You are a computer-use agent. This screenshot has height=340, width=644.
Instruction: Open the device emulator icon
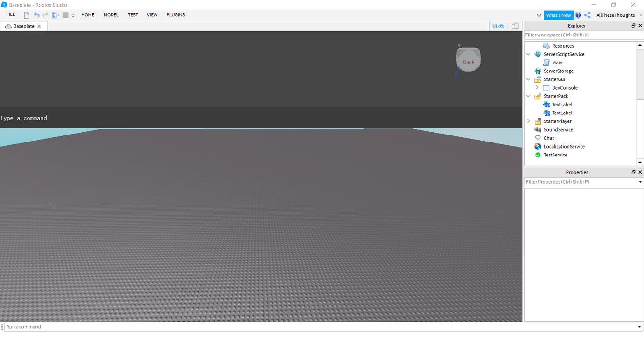pos(515,26)
